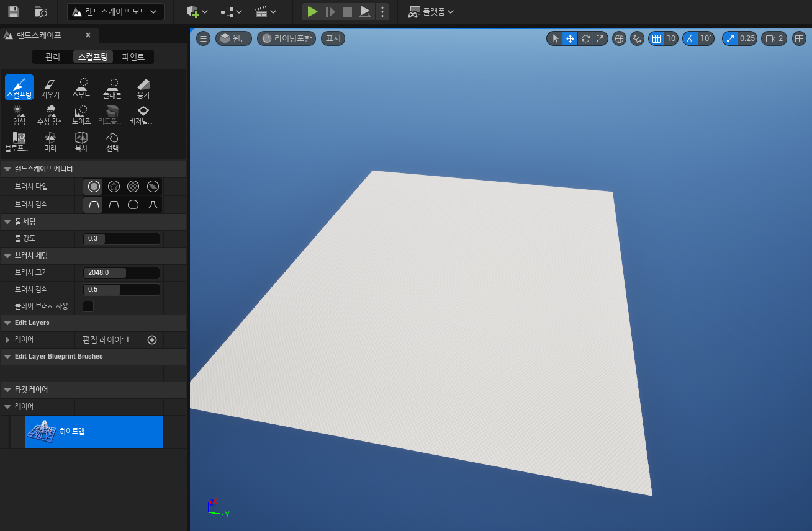Expand the 레이어 row under Edit Layers
The width and height of the screenshot is (812, 531).
tap(7, 339)
